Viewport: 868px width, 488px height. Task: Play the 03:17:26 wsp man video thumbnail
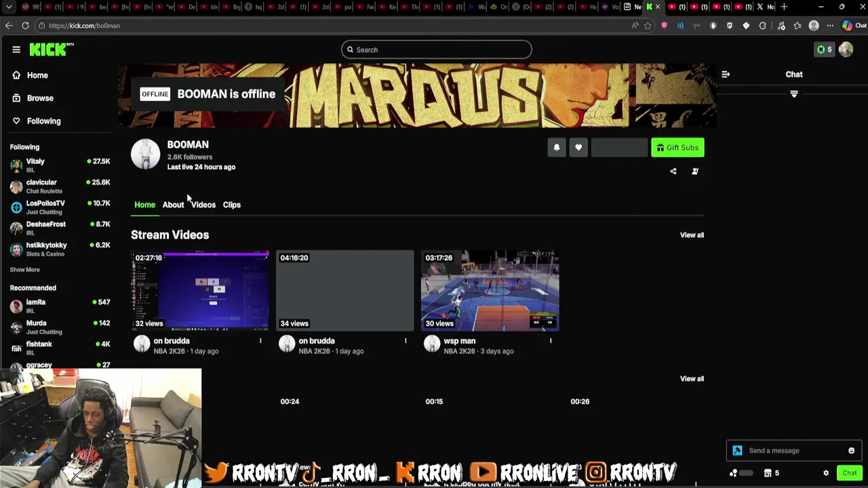[x=490, y=291]
